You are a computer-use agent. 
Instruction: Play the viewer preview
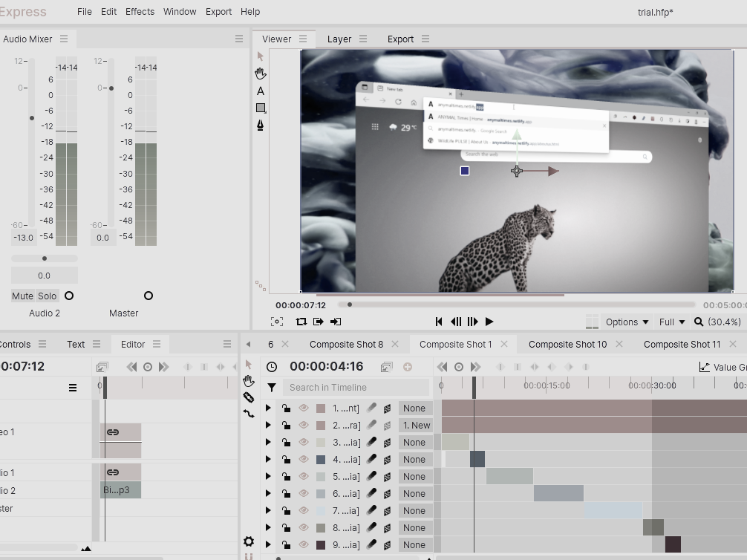point(489,322)
